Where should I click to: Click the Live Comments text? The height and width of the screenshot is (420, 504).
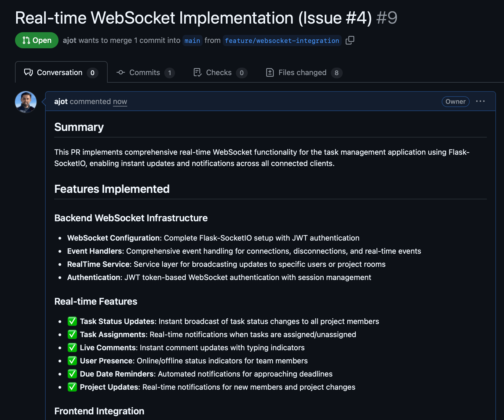pos(192,348)
